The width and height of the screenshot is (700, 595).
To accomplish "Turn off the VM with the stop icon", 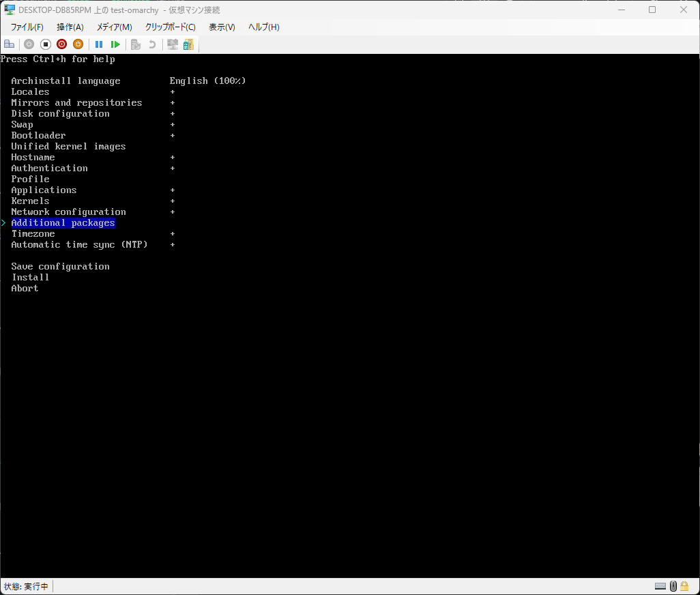I will pyautogui.click(x=46, y=44).
